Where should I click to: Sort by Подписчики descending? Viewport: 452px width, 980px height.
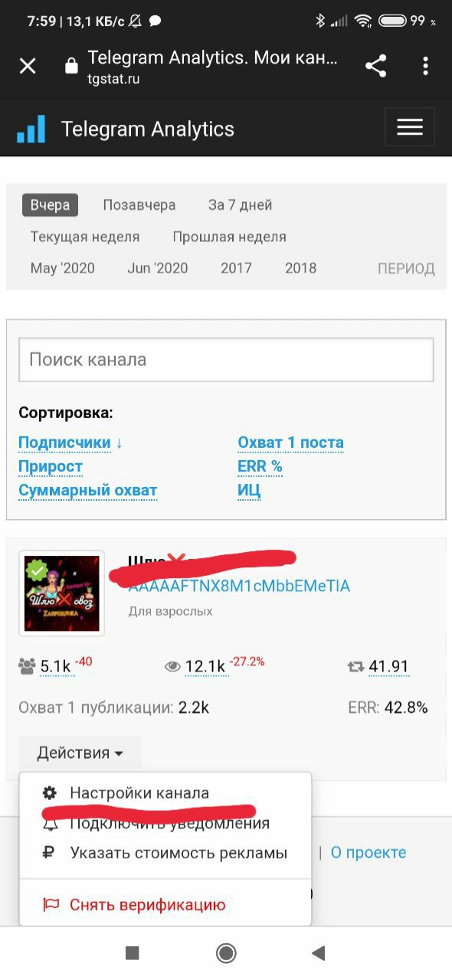click(70, 443)
